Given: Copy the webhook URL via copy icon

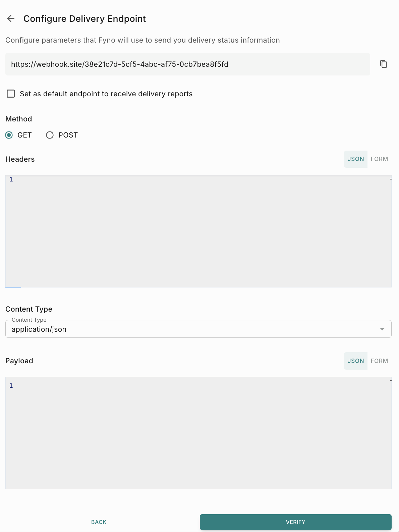Looking at the screenshot, I should coord(384,64).
